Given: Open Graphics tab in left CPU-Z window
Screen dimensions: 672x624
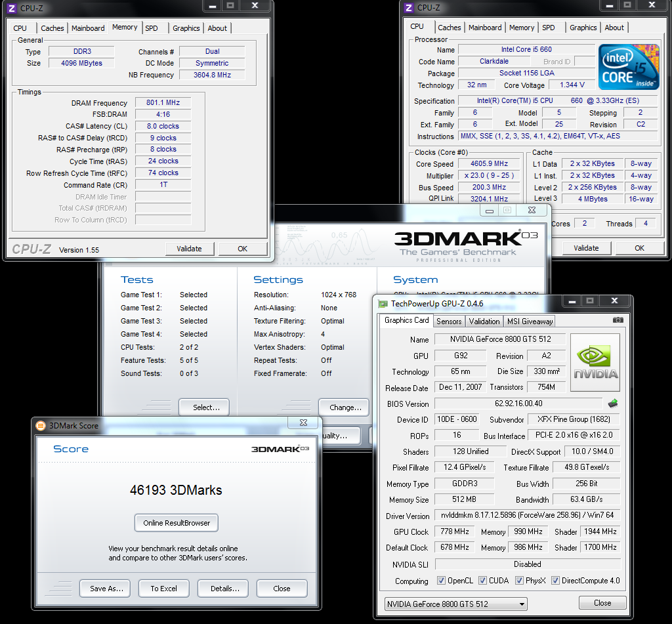Looking at the screenshot, I should [x=186, y=28].
